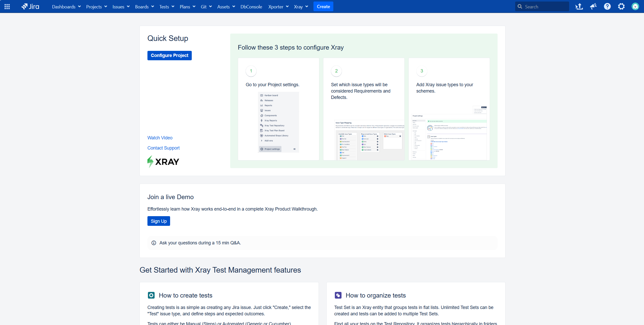Click the How to create tests icon
The image size is (644, 325).
(x=151, y=295)
